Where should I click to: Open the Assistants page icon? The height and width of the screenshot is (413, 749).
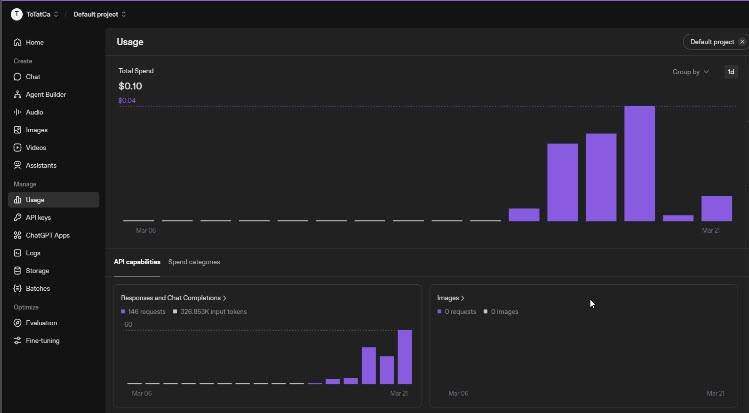[18, 165]
